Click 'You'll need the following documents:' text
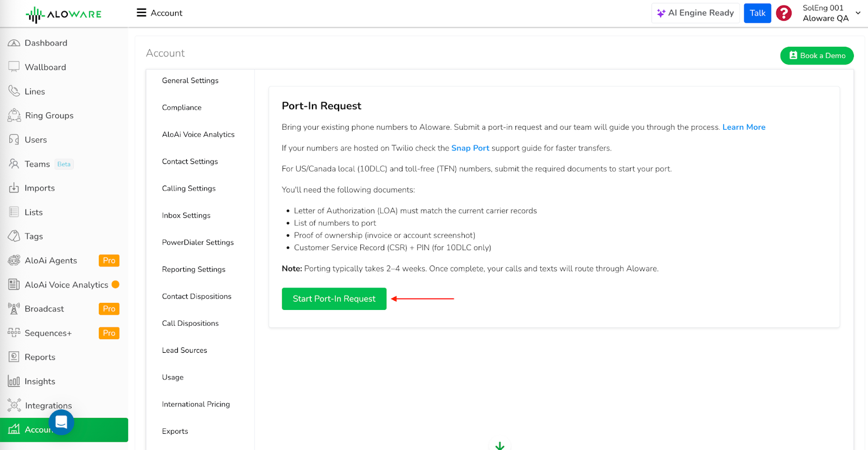 click(x=348, y=190)
